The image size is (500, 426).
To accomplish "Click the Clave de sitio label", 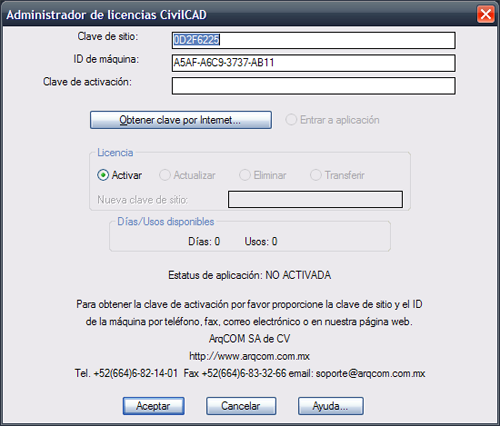I will 108,36.
